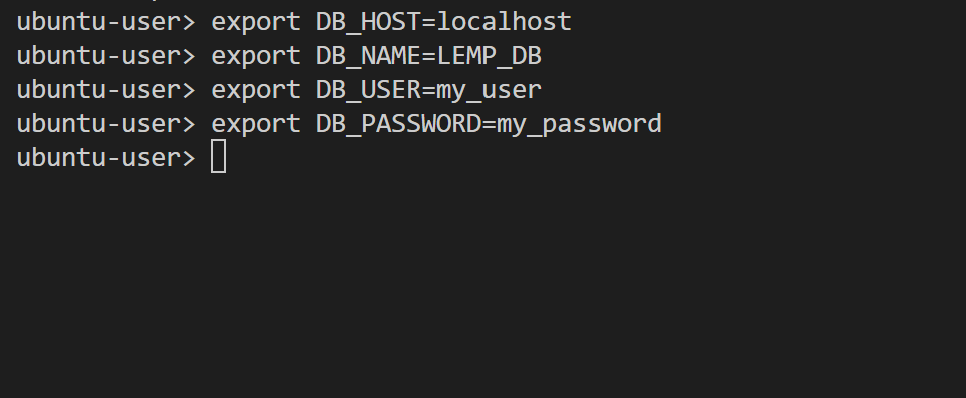Click the word localhost
The image size is (966, 398).
(x=504, y=22)
